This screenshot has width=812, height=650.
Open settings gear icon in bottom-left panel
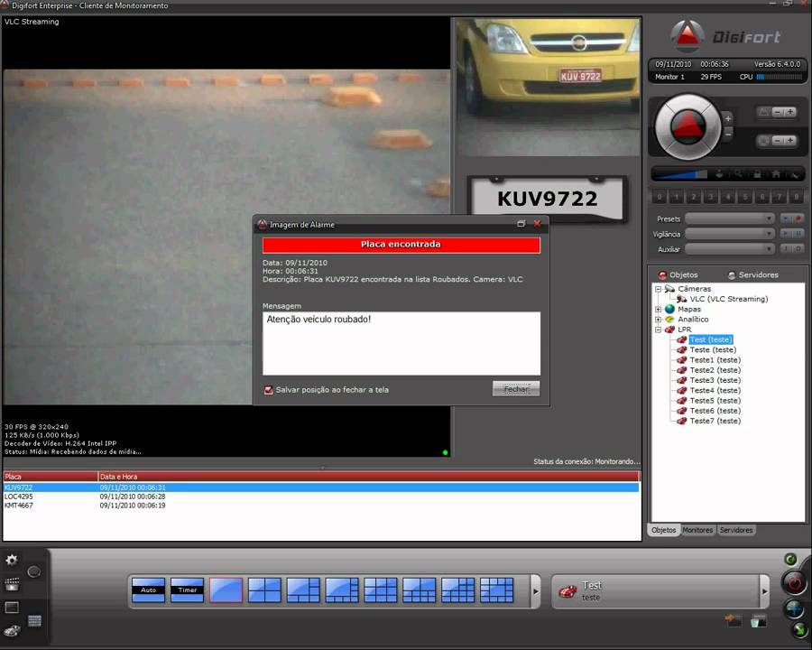point(12,561)
